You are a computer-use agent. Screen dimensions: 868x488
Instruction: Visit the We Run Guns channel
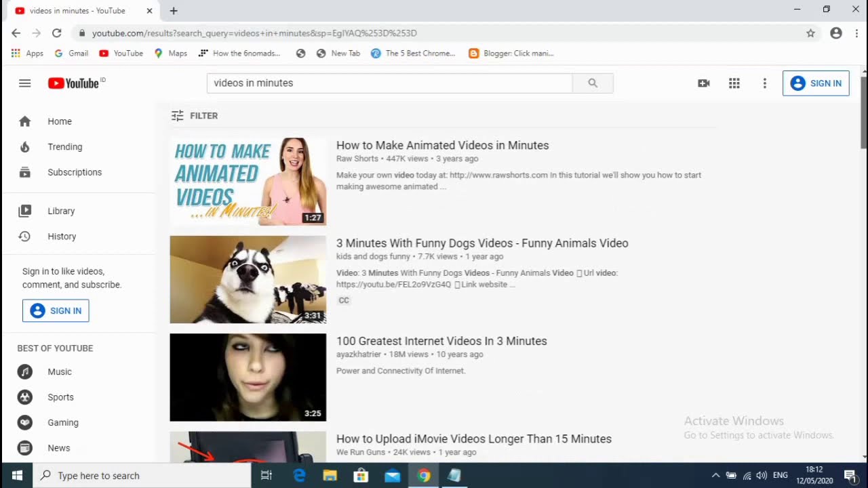361,452
